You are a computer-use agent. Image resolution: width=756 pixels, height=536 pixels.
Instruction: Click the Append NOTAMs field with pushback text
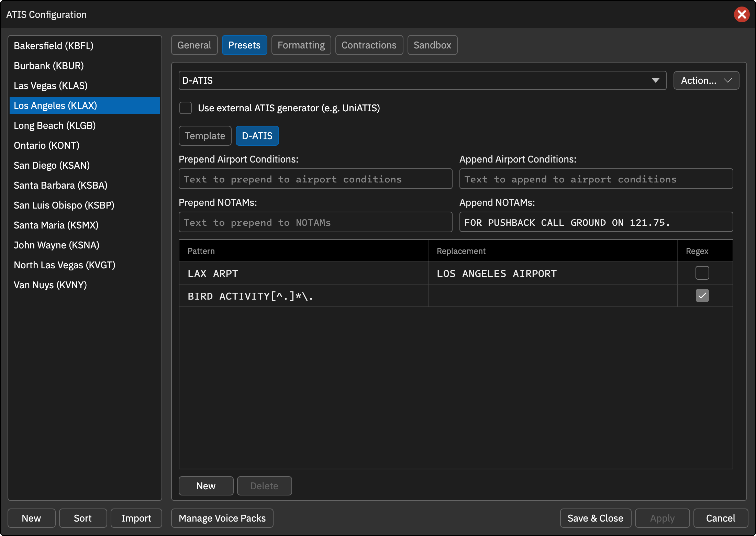coord(596,222)
